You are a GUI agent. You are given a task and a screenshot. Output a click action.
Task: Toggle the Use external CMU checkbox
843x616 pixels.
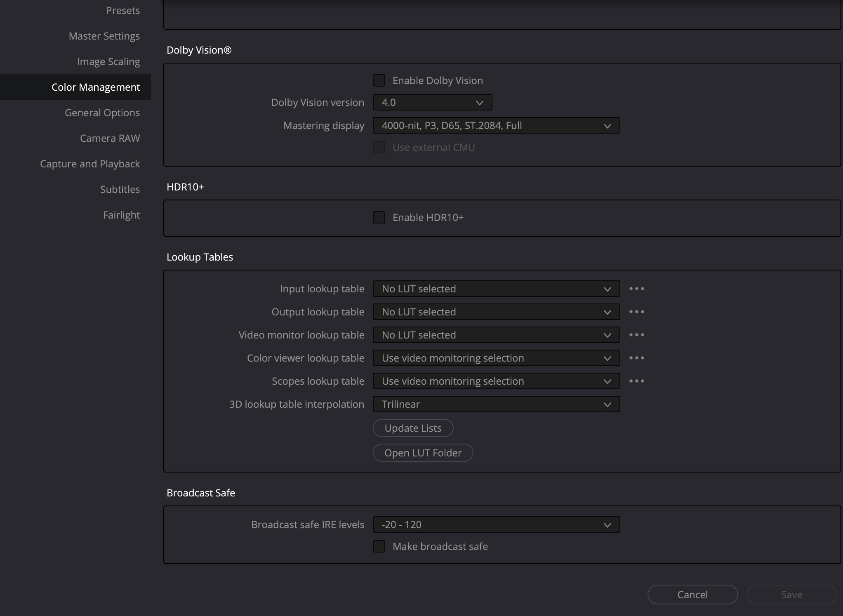click(x=379, y=147)
